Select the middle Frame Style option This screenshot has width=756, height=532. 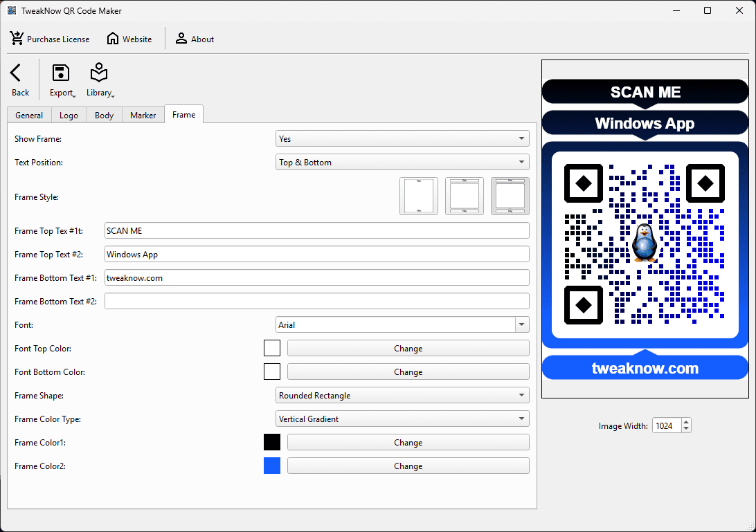tap(465, 196)
